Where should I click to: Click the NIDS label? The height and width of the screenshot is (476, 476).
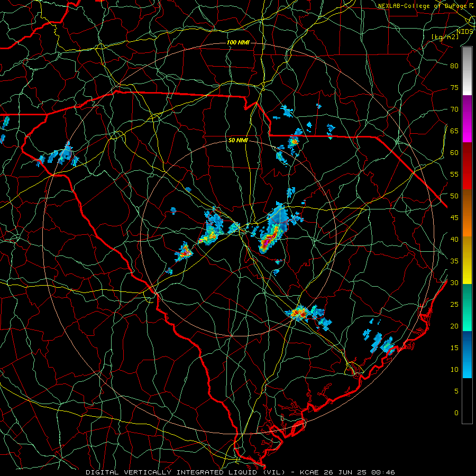pos(464,31)
